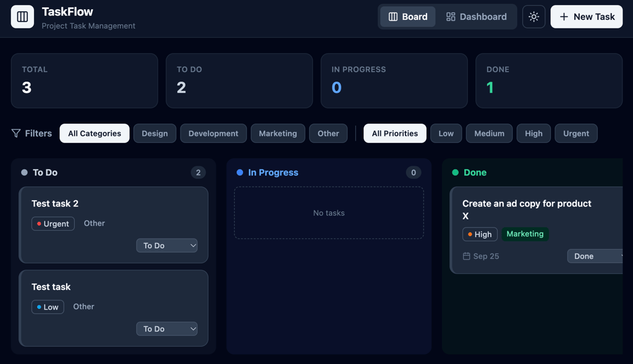This screenshot has height=364, width=633.
Task: Open 'Create an ad copy for product X' title
Action: pyautogui.click(x=527, y=210)
